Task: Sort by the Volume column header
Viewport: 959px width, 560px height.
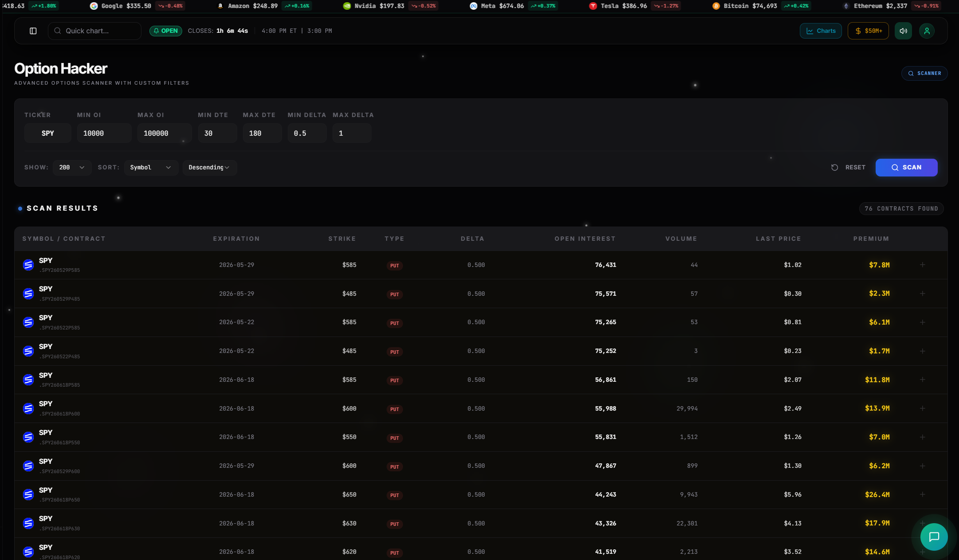Action: point(681,239)
